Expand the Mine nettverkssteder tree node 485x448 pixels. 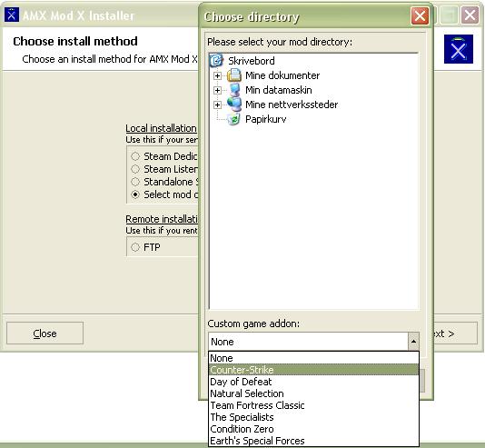pyautogui.click(x=217, y=105)
